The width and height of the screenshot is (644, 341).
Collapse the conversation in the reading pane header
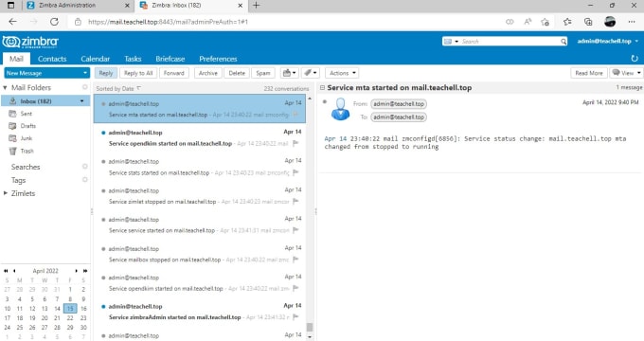pyautogui.click(x=322, y=87)
